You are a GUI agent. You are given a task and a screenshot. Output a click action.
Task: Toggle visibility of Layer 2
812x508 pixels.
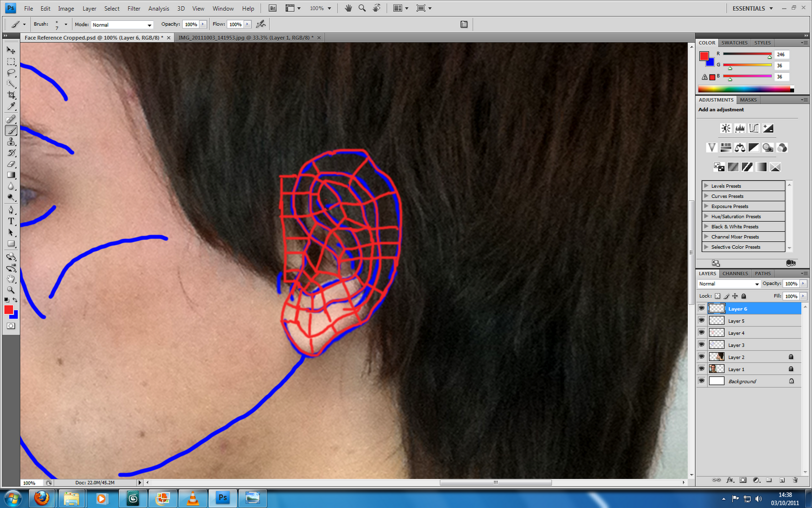point(701,357)
